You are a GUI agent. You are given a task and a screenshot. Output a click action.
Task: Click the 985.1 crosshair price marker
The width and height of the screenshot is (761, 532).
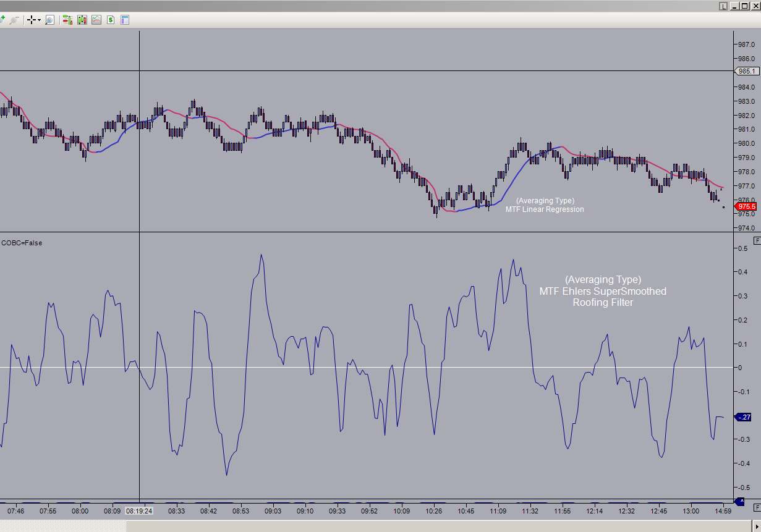point(746,71)
